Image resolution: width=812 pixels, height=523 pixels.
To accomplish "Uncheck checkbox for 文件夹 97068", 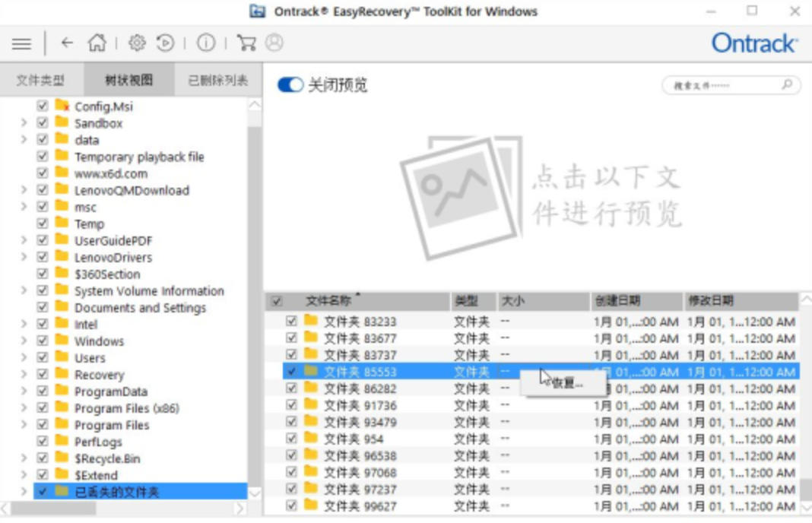I will (x=291, y=472).
